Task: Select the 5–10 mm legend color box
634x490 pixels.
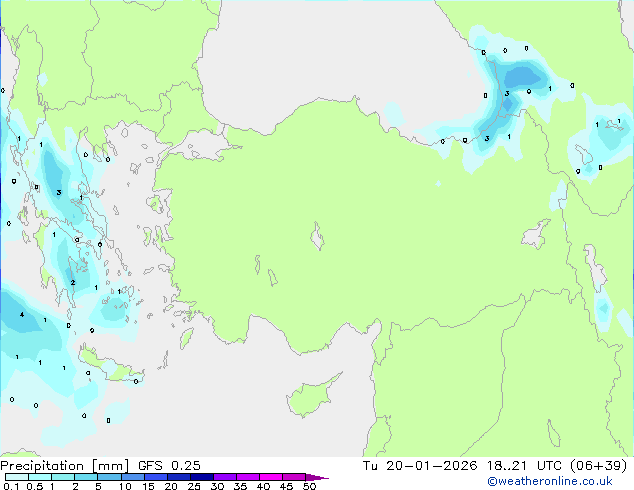Action: pyautogui.click(x=109, y=477)
